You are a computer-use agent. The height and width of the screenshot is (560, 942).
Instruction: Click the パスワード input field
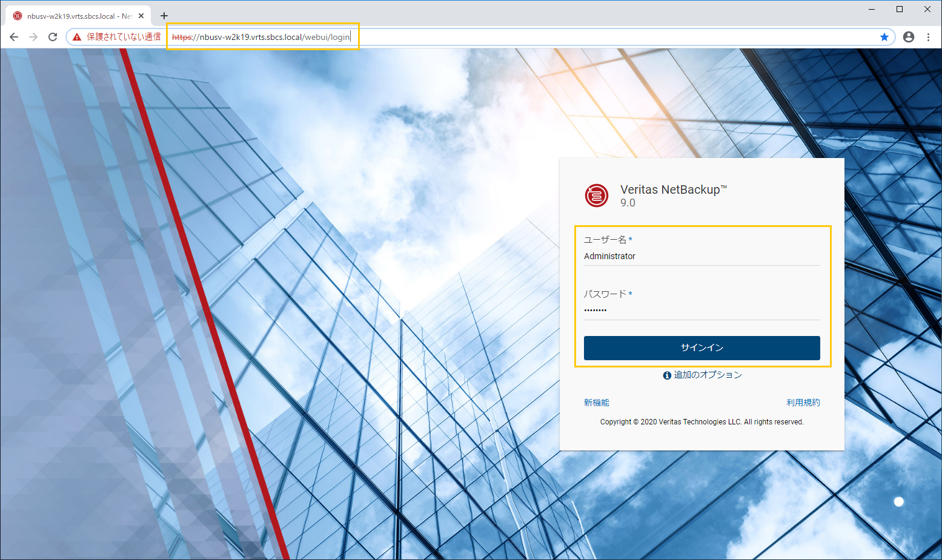click(702, 311)
